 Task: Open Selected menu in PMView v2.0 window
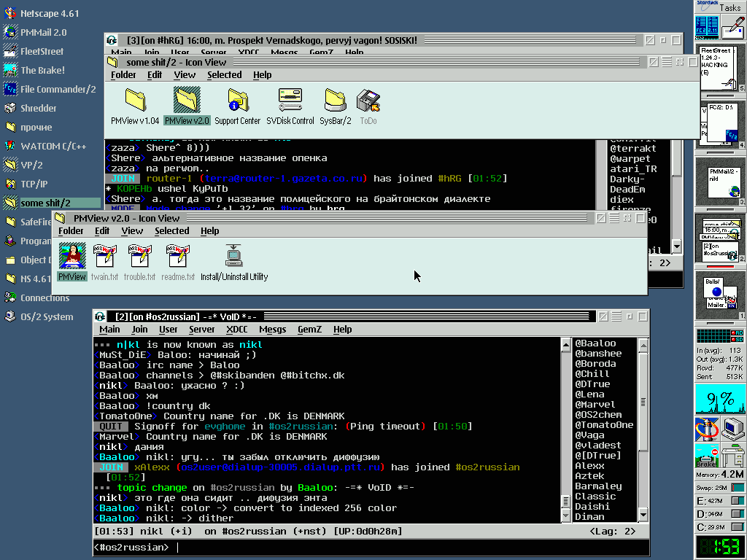coord(172,231)
